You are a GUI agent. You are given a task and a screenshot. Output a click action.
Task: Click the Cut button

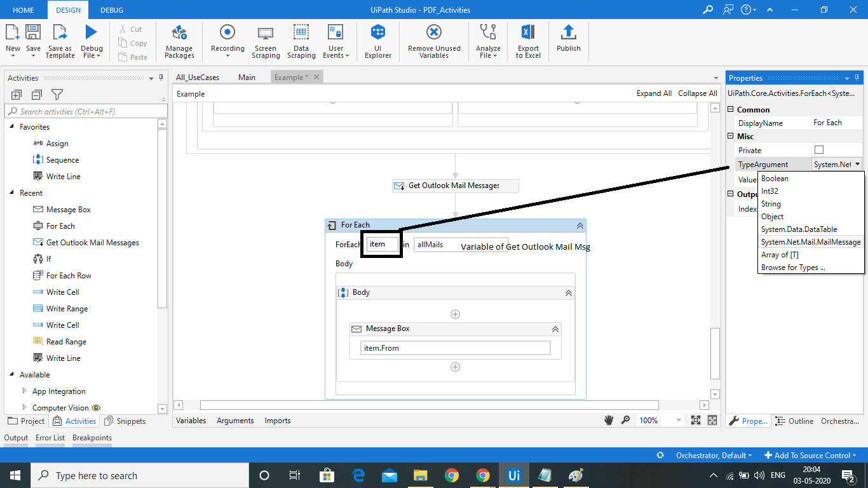click(x=131, y=29)
